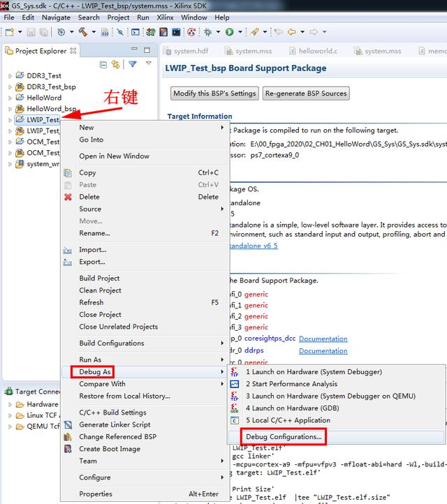
Task: Choose Import... in the context menu
Action: coord(145,250)
